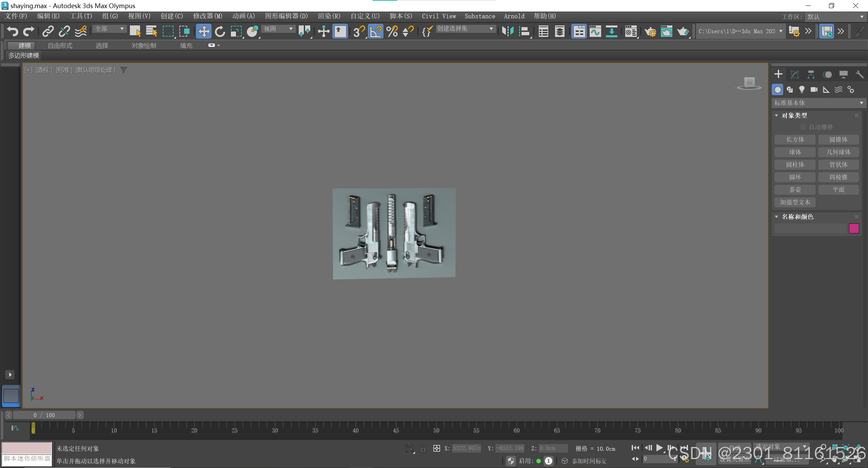Open Render Setup teapot icon
This screenshot has height=468, width=868.
(x=650, y=32)
